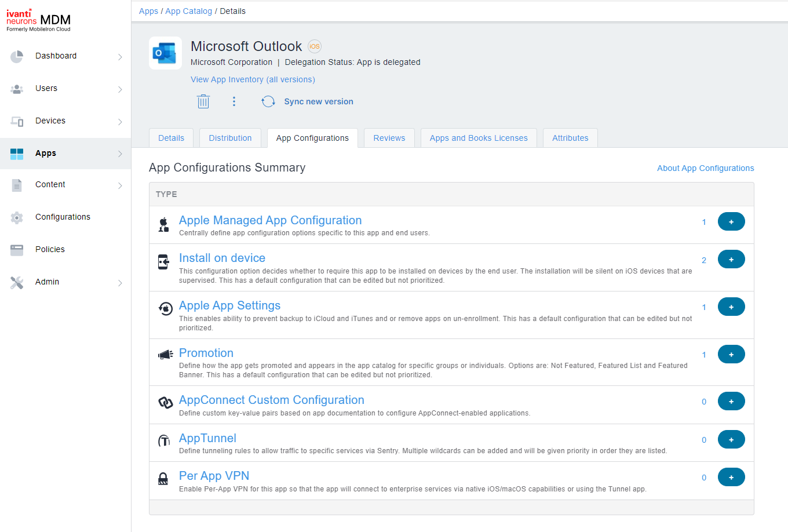Delete the app using the trash icon

pos(203,101)
